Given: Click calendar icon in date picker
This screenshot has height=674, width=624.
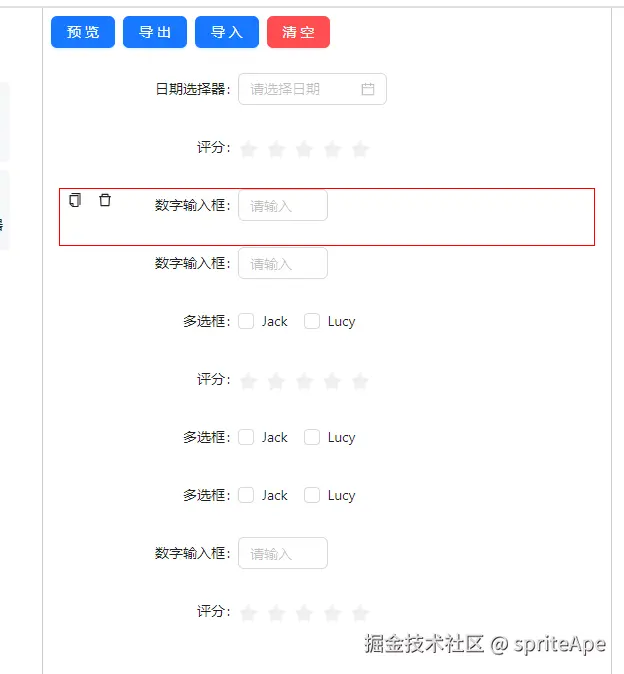Looking at the screenshot, I should click(x=367, y=89).
